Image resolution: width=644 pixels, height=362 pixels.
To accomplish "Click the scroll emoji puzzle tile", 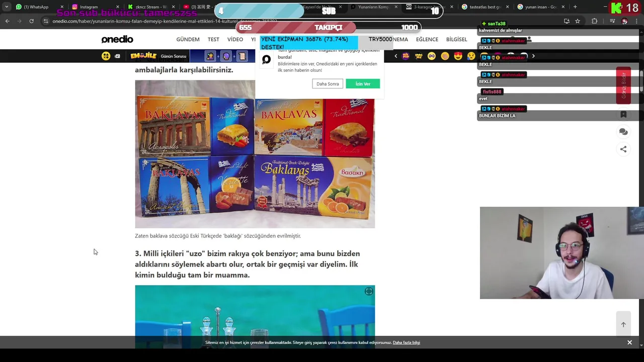I will [242, 56].
